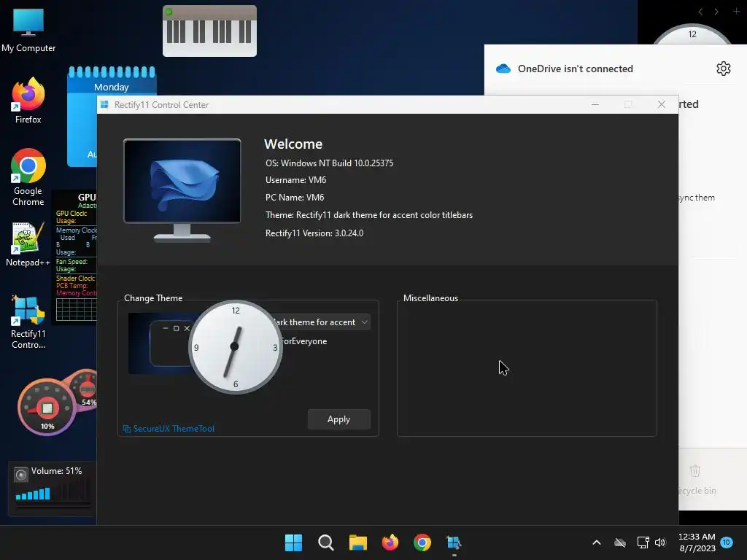
Task: Open network status tray icon
Action: [643, 542]
